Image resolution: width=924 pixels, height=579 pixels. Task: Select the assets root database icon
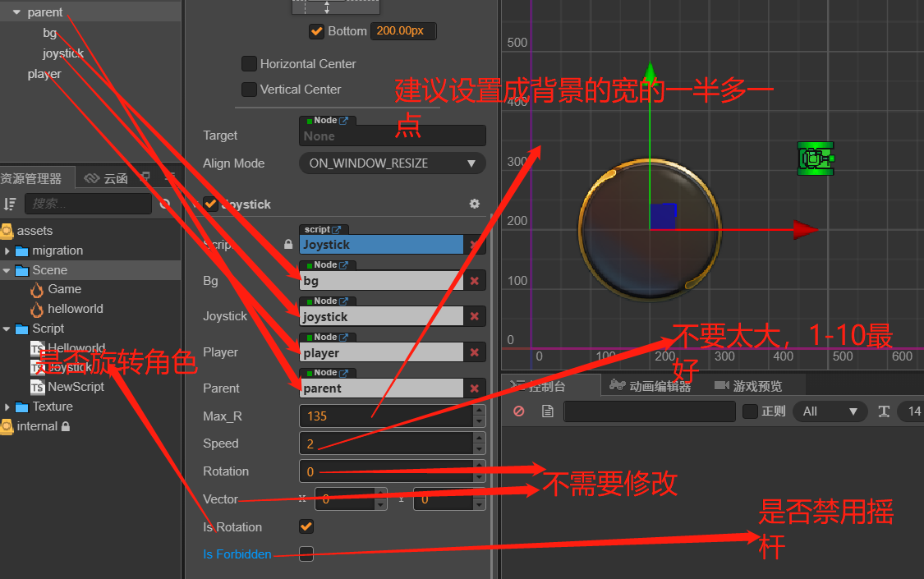click(x=7, y=231)
